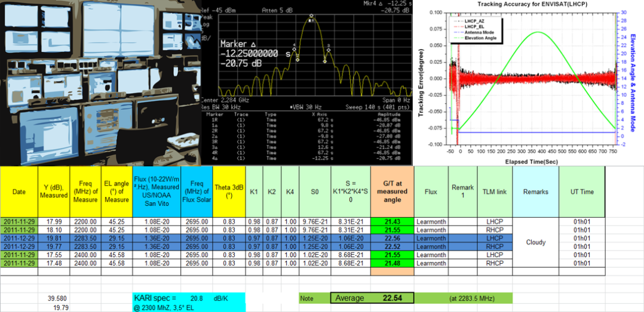Click the 'Ref -45 dBm' label
The image size is (644, 312).
[x=219, y=11]
